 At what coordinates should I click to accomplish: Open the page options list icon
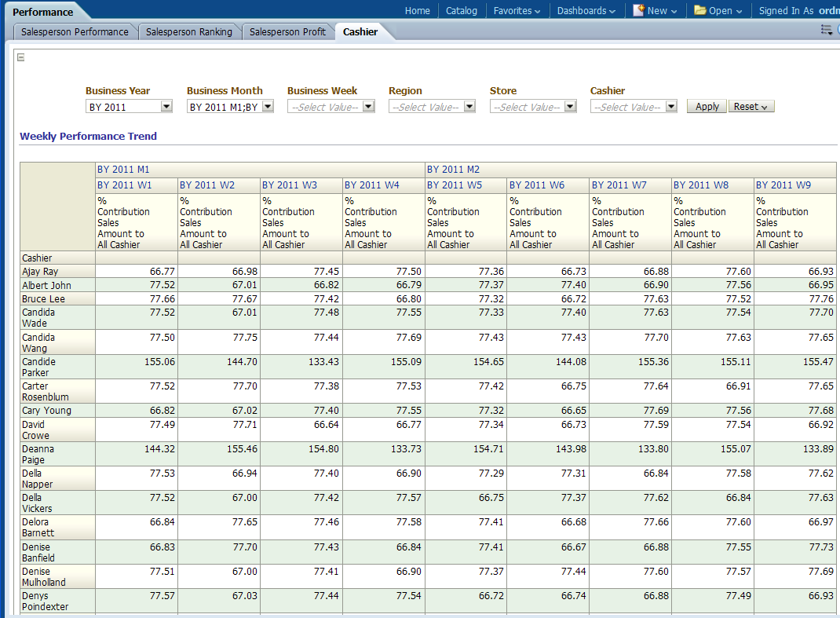tap(826, 30)
